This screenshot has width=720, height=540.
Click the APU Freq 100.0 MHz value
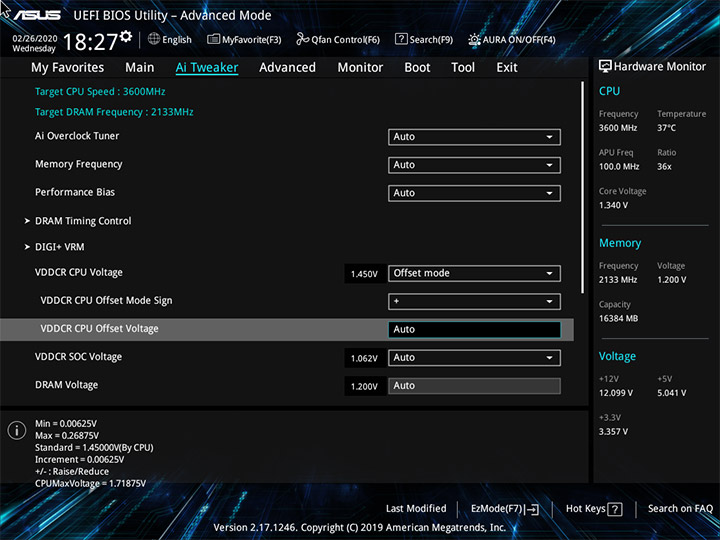click(x=619, y=166)
